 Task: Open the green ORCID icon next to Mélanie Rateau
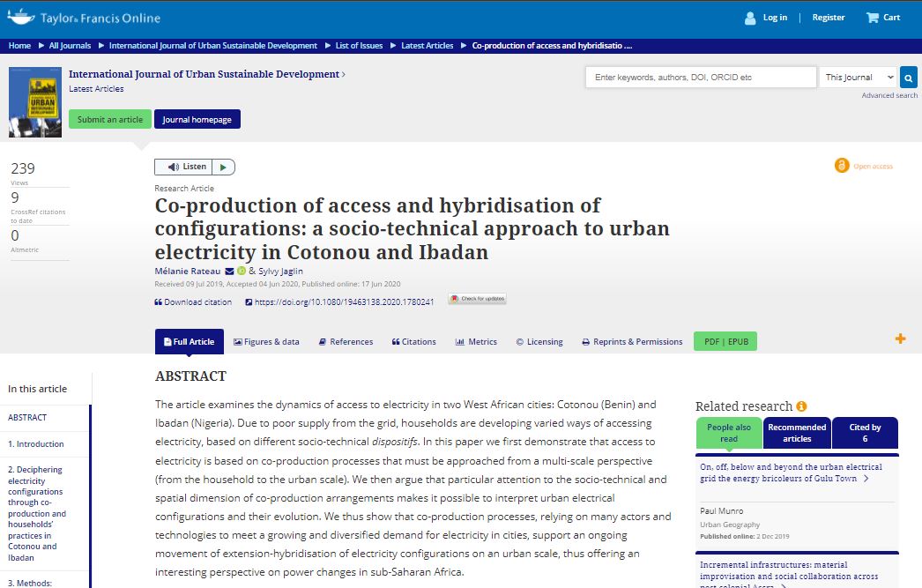click(242, 271)
